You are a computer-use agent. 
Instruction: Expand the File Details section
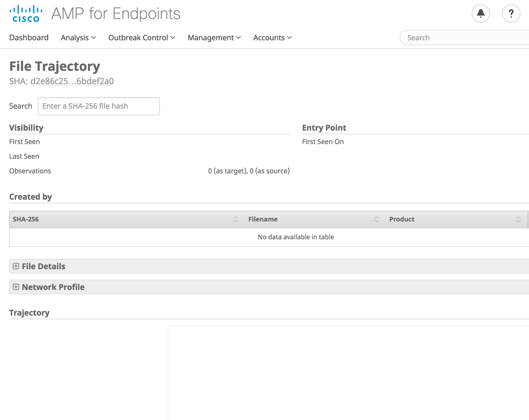[44, 266]
